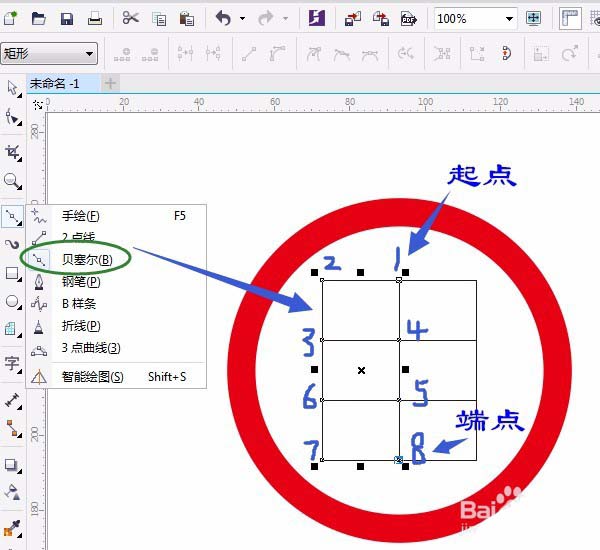Create a new document

10,18
